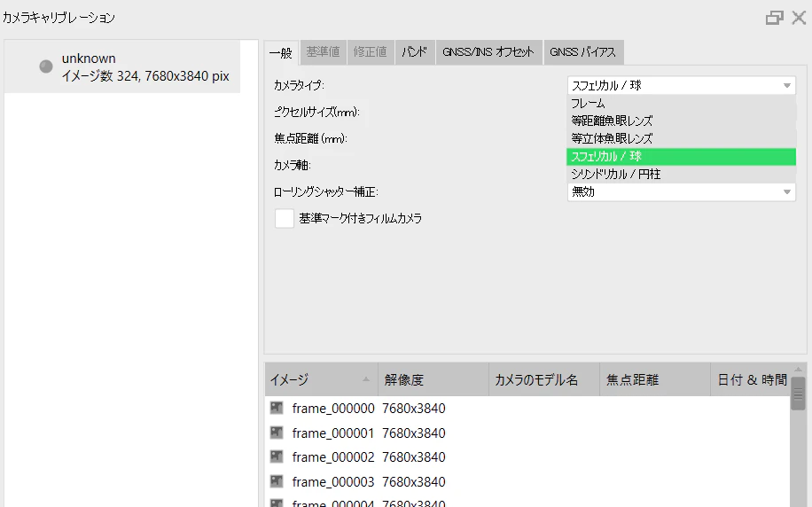Click image icon beside frame_000002

click(277, 456)
